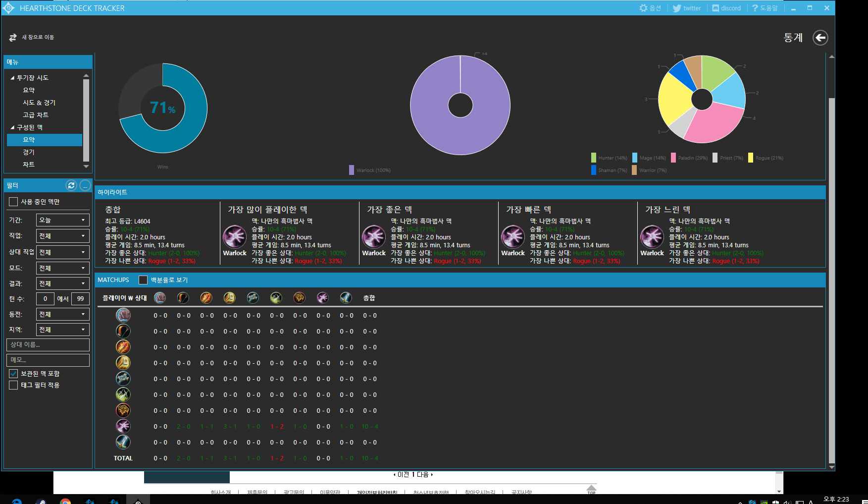Select 차트 under 구성된 덱
The width and height of the screenshot is (868, 504).
coord(29,165)
